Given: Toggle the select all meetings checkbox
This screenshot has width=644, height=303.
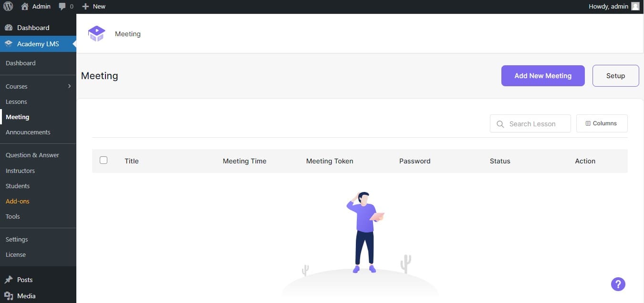Looking at the screenshot, I should (x=104, y=160).
